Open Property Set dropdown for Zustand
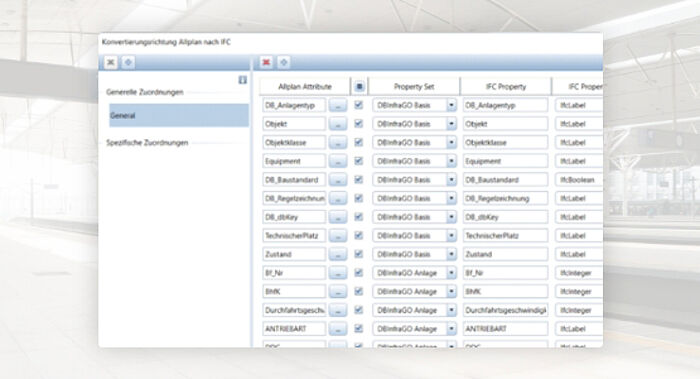 pos(451,254)
